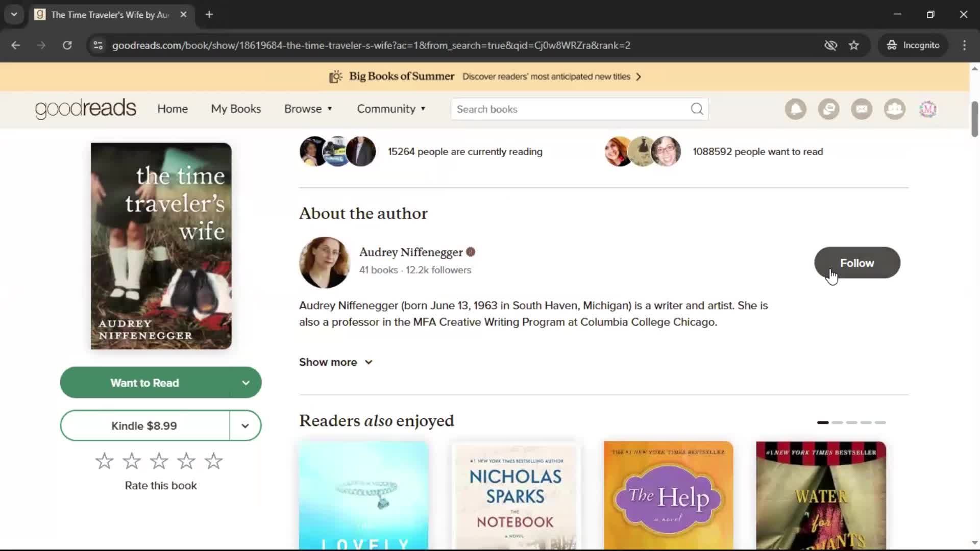980x551 pixels.
Task: Open My Books
Action: [x=236, y=109]
